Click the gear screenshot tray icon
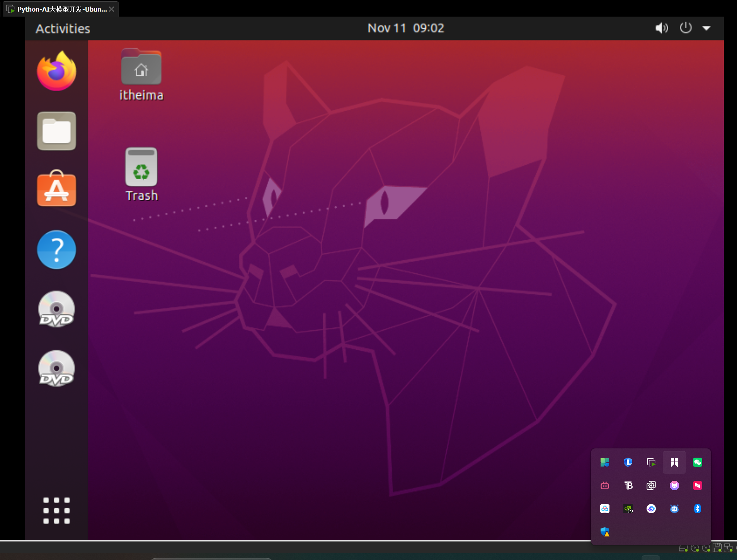 pos(651,485)
